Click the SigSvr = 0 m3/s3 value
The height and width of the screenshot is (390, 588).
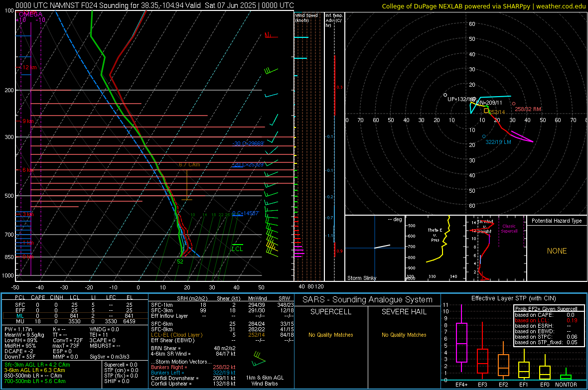click(110, 357)
